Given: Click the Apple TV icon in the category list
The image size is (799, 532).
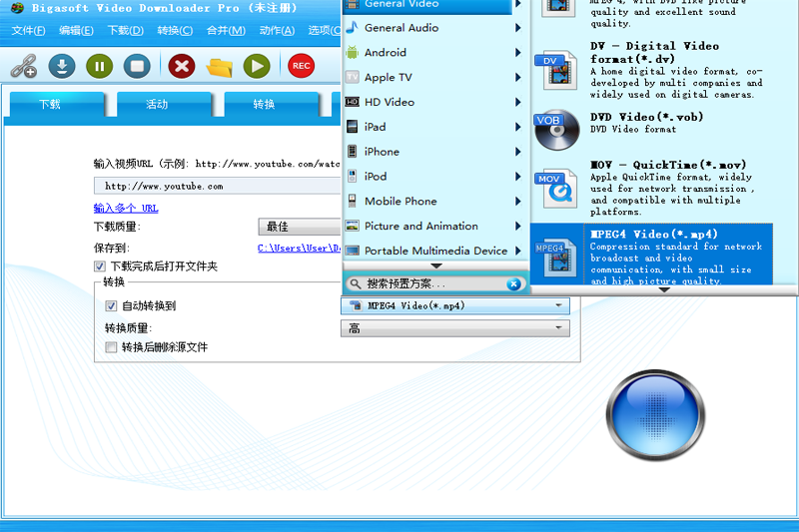Looking at the screenshot, I should [x=353, y=77].
